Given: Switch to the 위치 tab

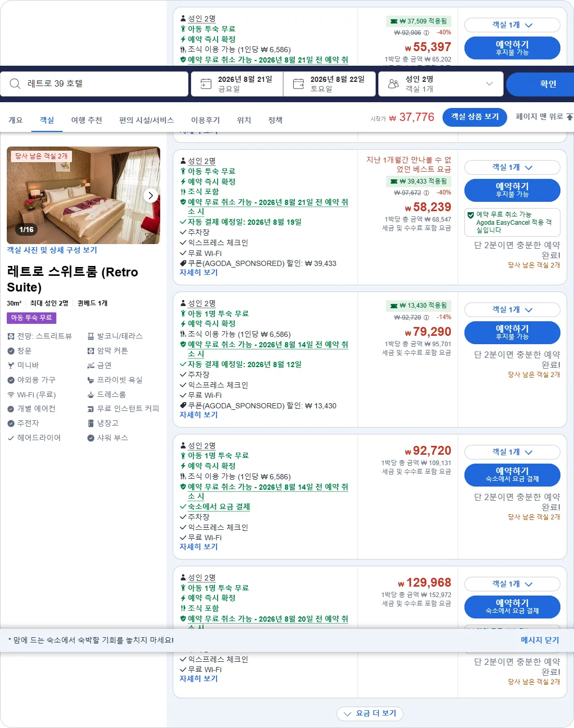Looking at the screenshot, I should [x=244, y=120].
